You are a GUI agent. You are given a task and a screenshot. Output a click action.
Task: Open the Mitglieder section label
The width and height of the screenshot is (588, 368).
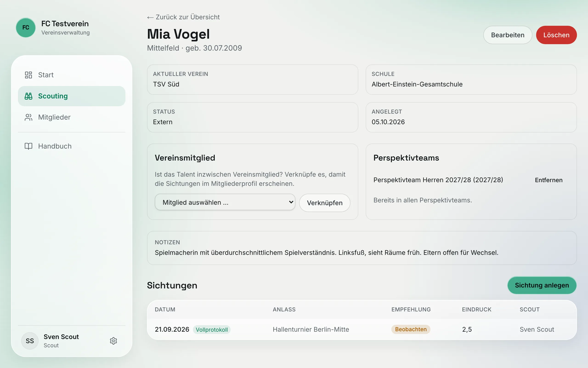click(54, 117)
